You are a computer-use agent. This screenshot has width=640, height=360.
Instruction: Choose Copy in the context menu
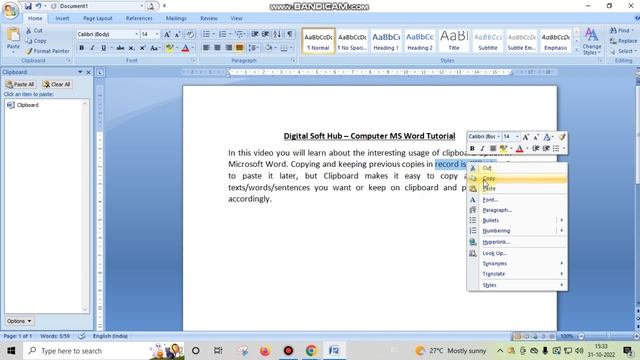[x=517, y=178]
